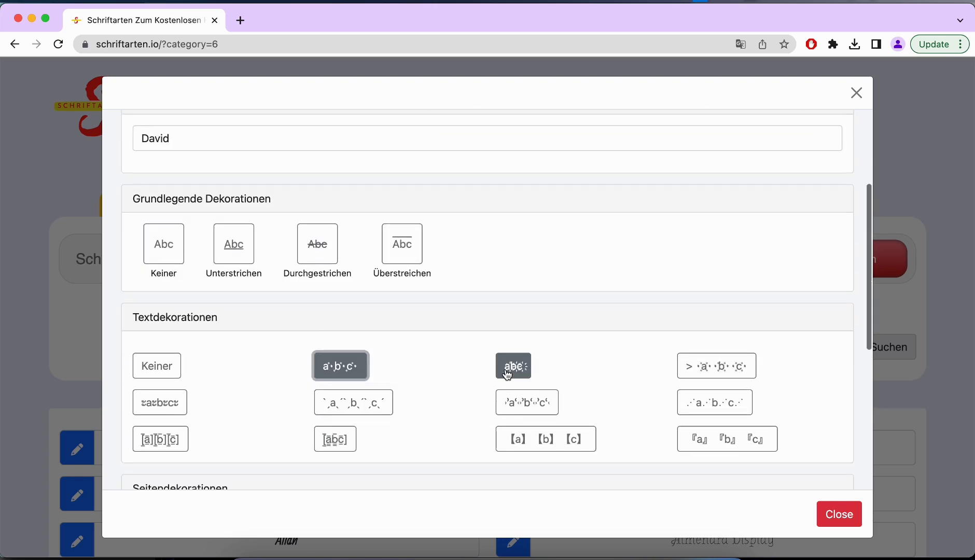Viewport: 975px width, 560px height.
Task: Select the Durchgestrichen decoration option
Action: click(317, 244)
